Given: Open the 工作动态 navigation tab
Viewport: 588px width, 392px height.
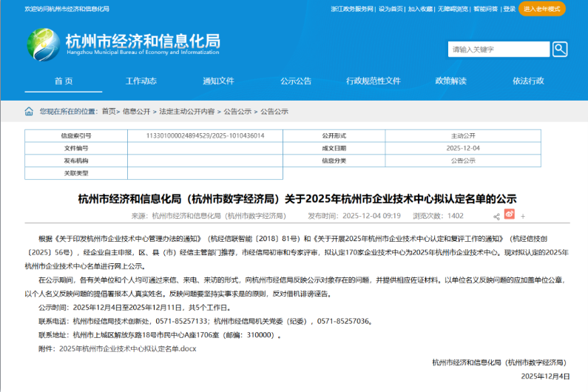Looking at the screenshot, I should point(141,81).
